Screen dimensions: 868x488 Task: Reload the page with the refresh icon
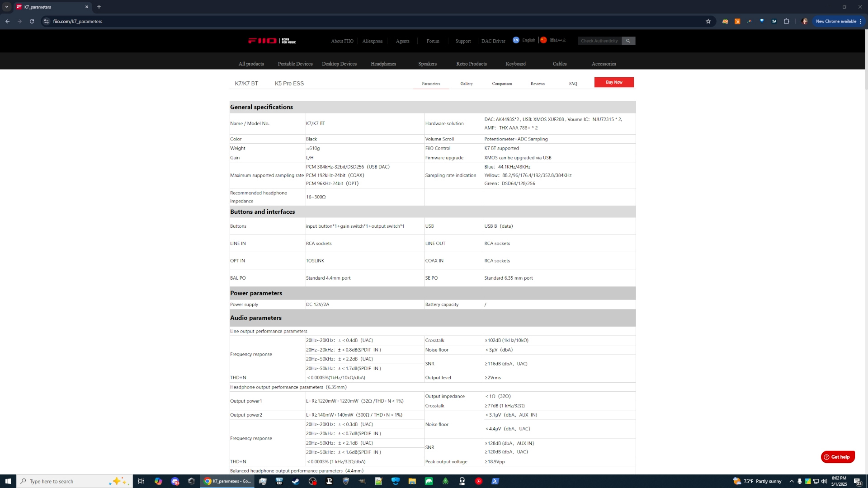(x=32, y=21)
